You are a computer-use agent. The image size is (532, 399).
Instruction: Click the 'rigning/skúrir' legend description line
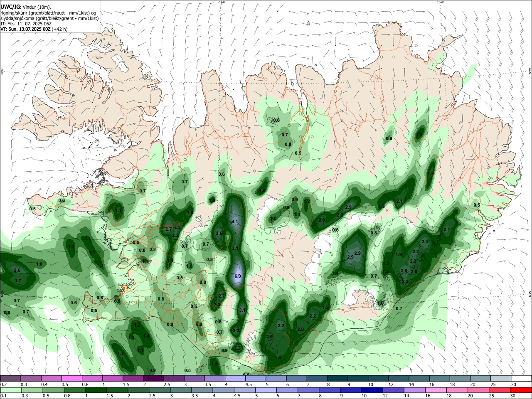48,13
